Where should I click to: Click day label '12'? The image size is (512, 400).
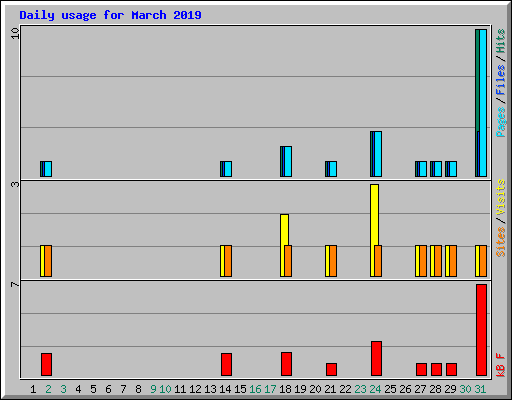[x=195, y=389]
